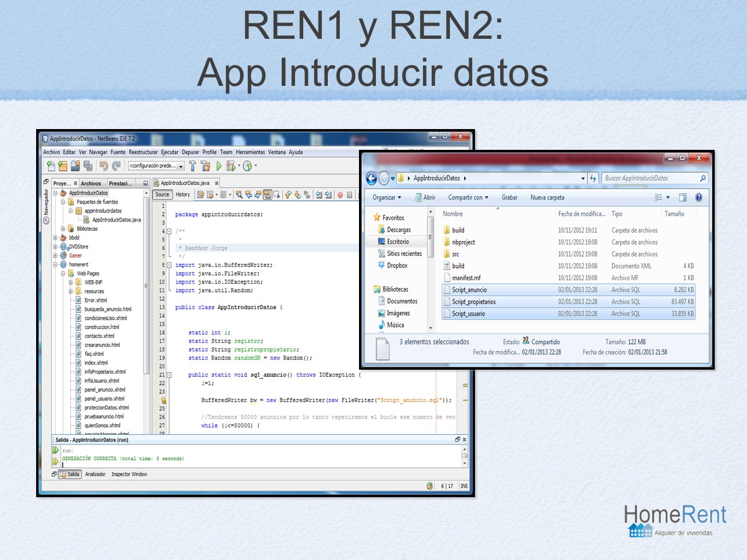This screenshot has height=560, width=747.
Task: Open Herramientas menu in NetBeans
Action: (x=251, y=153)
